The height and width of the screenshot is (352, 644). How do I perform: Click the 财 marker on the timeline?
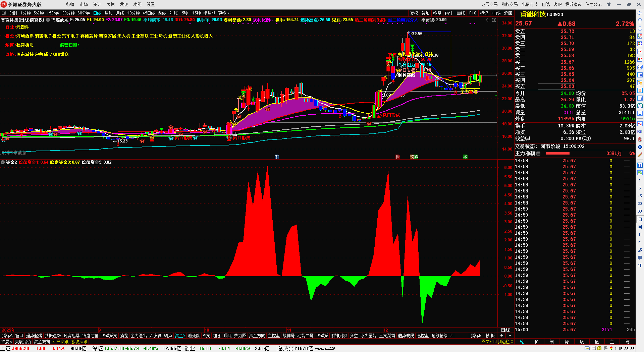coord(277,157)
